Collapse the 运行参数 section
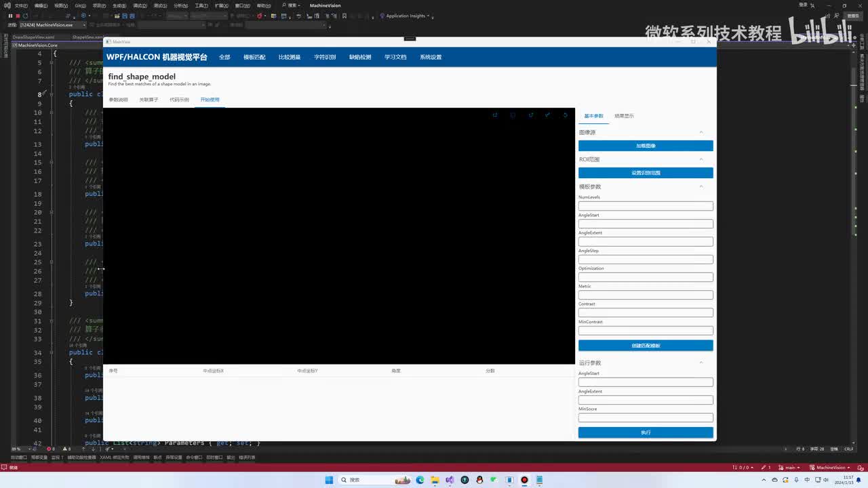Screen dimensions: 868x488 (701, 363)
